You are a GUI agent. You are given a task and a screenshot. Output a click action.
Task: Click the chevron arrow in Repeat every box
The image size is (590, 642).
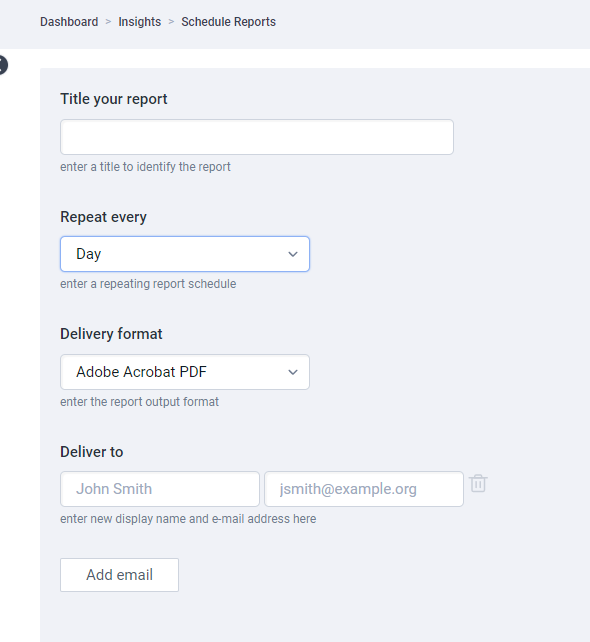point(293,254)
